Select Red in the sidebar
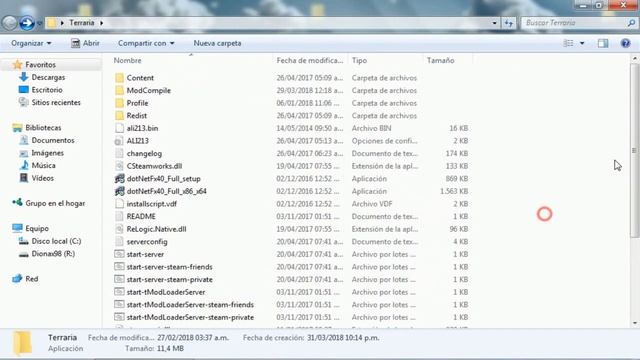This screenshot has width=640, height=360. pyautogui.click(x=31, y=279)
